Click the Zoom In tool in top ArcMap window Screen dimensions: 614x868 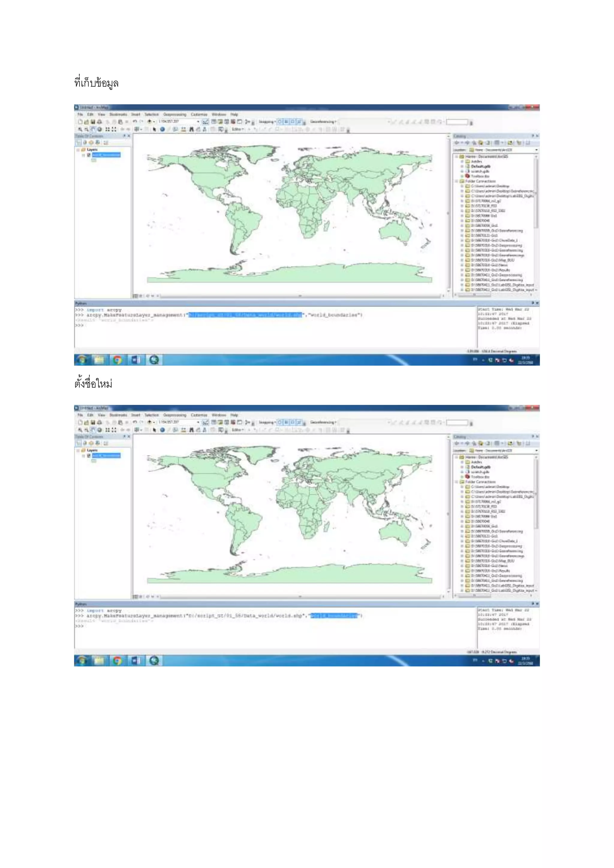(x=80, y=129)
